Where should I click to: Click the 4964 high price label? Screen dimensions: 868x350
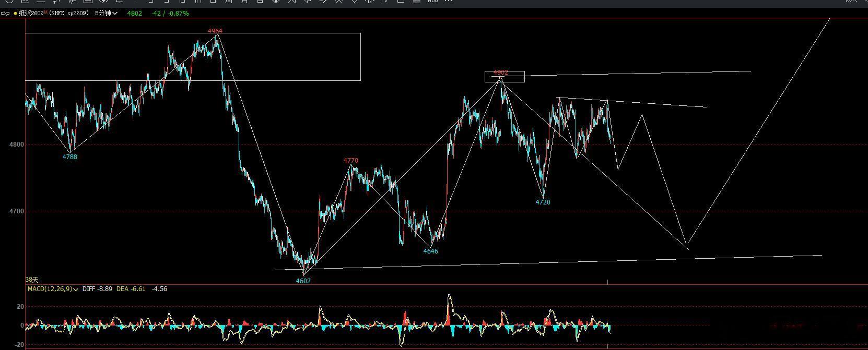click(x=215, y=31)
